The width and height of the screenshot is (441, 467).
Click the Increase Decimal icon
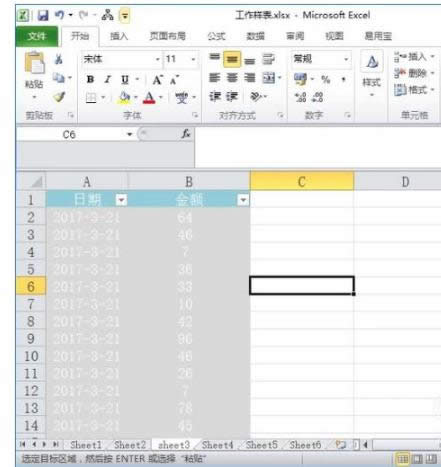pyautogui.click(x=300, y=97)
